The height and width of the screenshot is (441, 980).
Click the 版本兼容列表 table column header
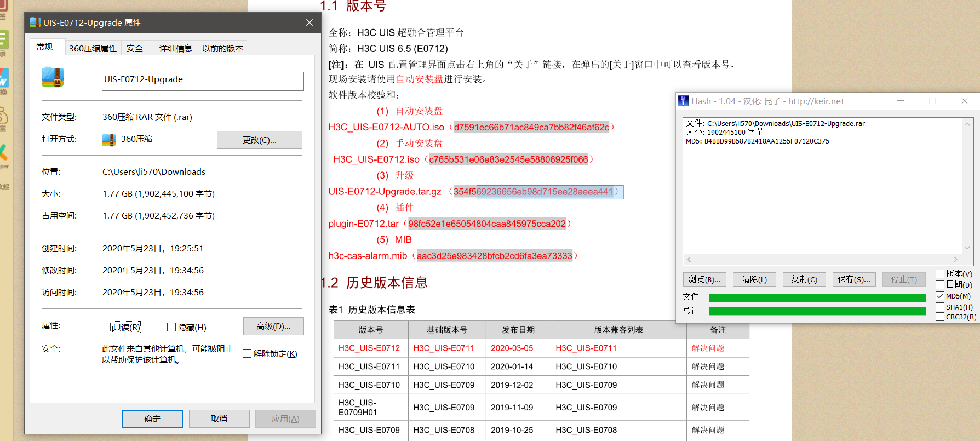point(618,330)
